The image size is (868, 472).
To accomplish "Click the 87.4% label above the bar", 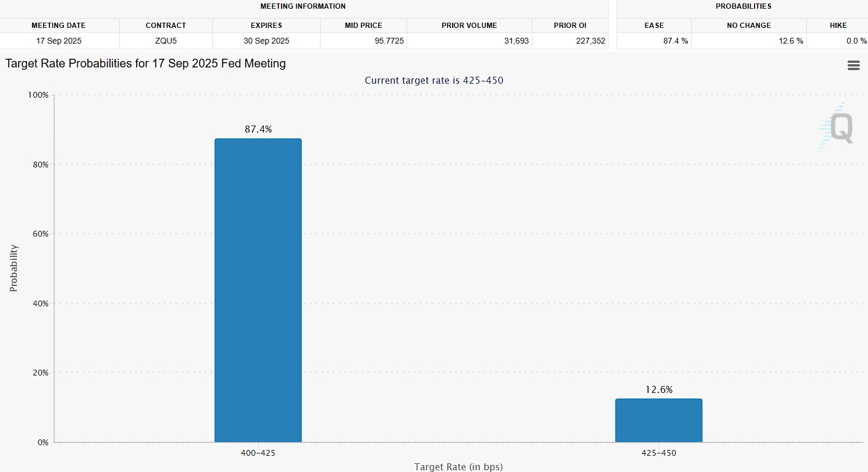I will point(258,130).
